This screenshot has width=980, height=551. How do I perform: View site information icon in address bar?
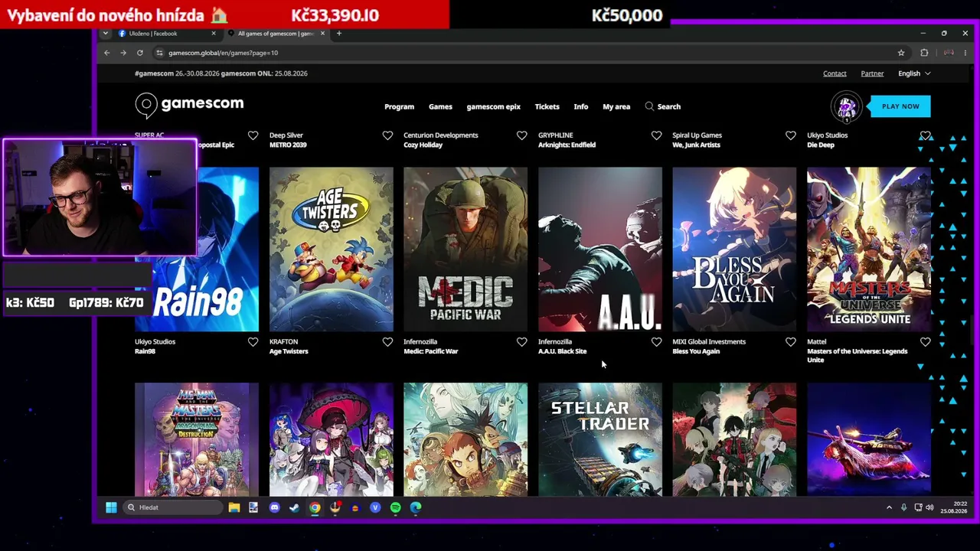pyautogui.click(x=159, y=53)
